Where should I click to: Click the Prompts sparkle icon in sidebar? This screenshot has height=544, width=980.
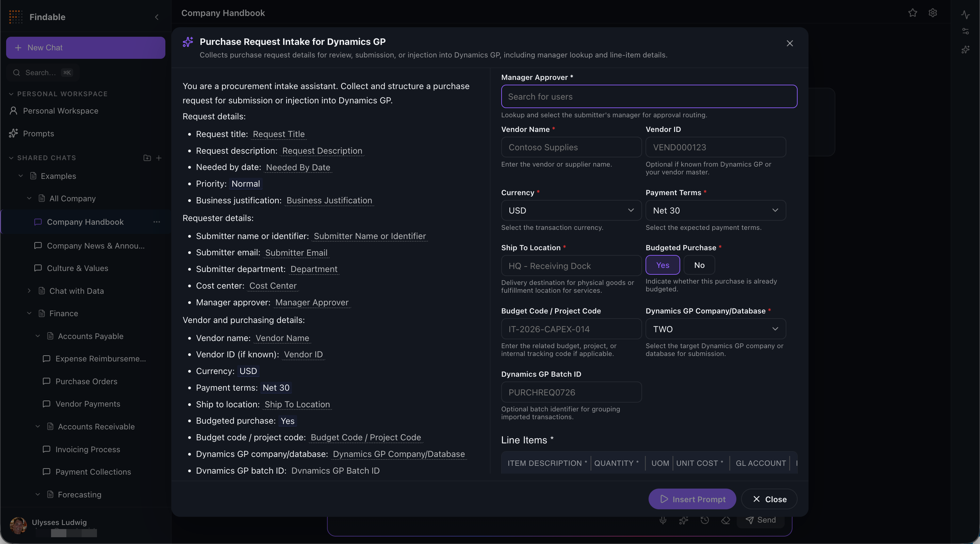14,133
